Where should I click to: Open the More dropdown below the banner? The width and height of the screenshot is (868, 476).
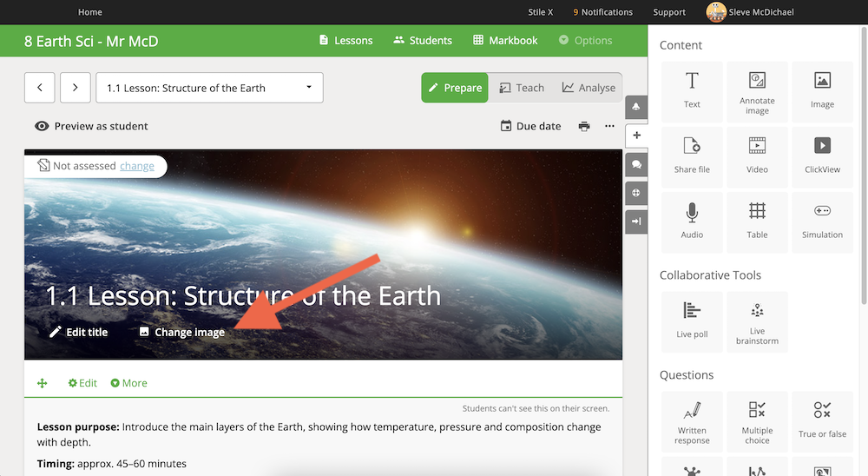[x=129, y=383]
